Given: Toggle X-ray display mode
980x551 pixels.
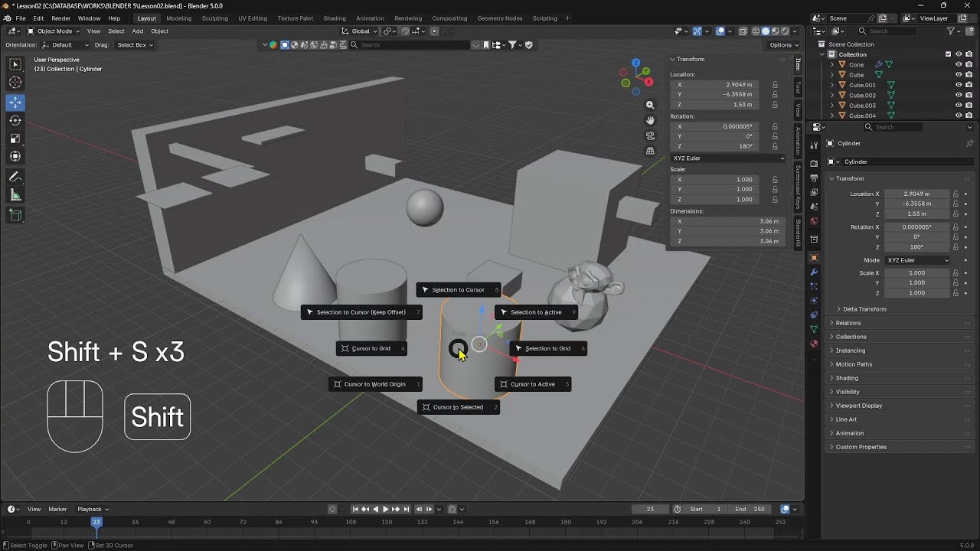Looking at the screenshot, I should pos(743,31).
